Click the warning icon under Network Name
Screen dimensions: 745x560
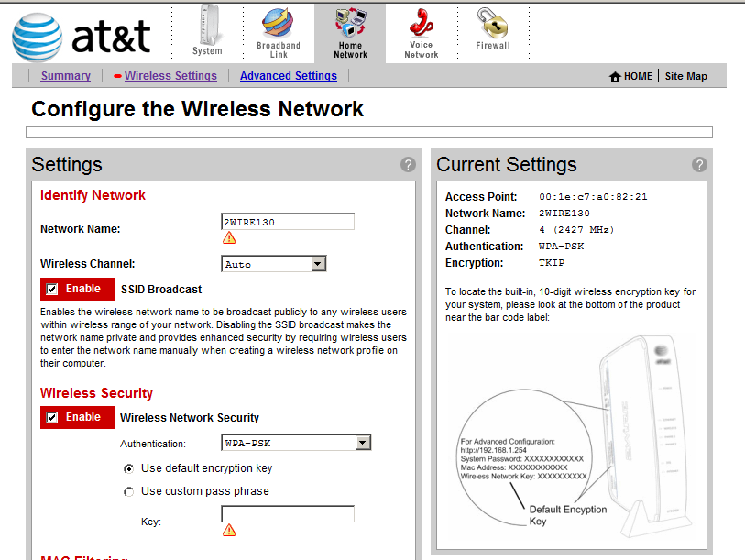[x=229, y=237]
